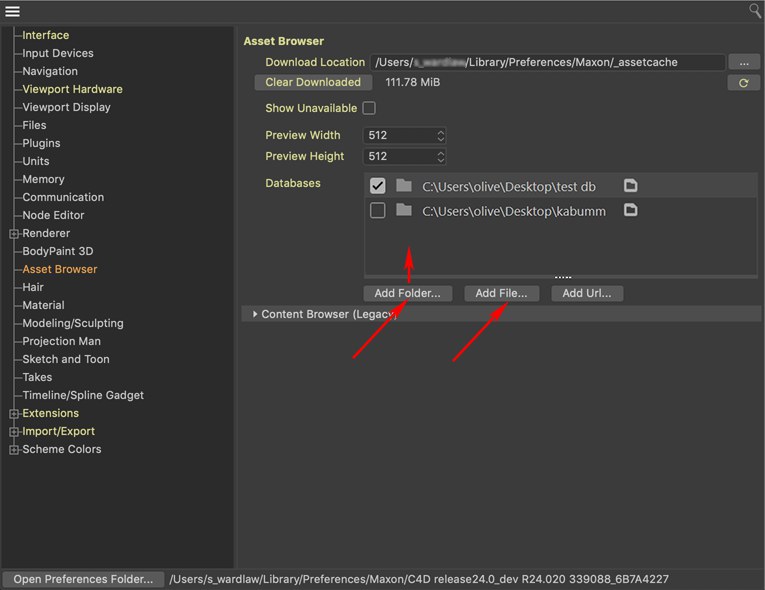Click the folder icon for kabumm database

click(404, 211)
